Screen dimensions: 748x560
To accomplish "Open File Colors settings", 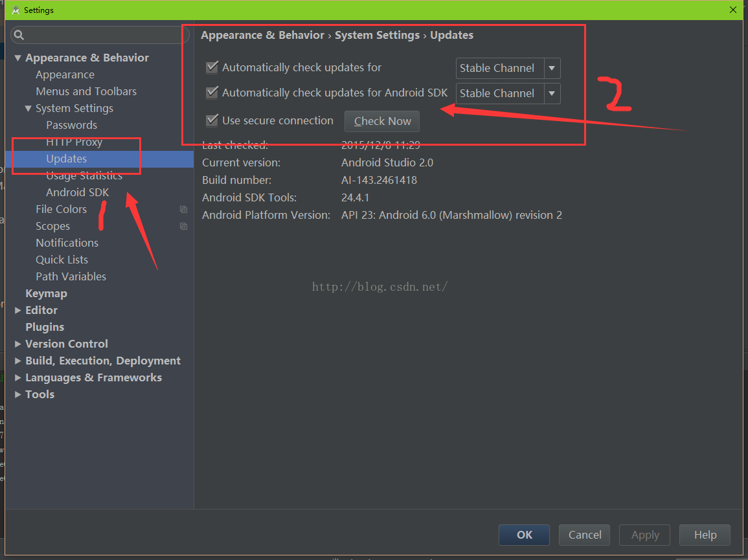I will [x=61, y=209].
